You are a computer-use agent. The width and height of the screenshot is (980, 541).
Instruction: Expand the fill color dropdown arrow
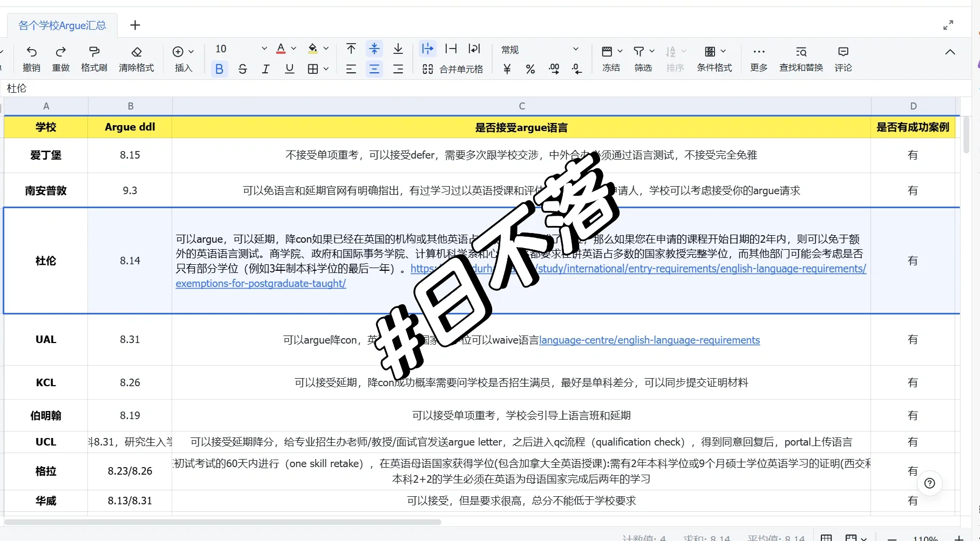click(326, 49)
